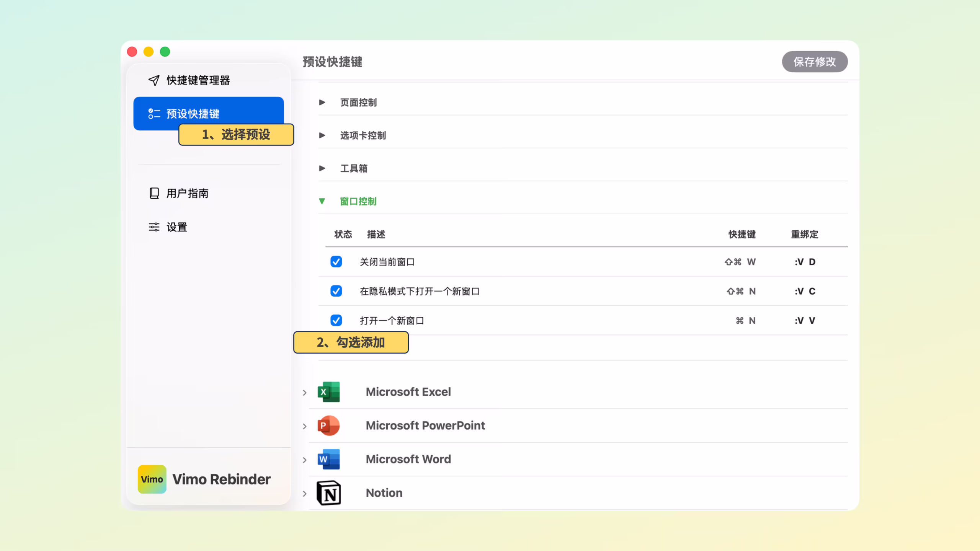The width and height of the screenshot is (980, 551).
Task: Expand the 页面控制 section
Action: point(322,103)
